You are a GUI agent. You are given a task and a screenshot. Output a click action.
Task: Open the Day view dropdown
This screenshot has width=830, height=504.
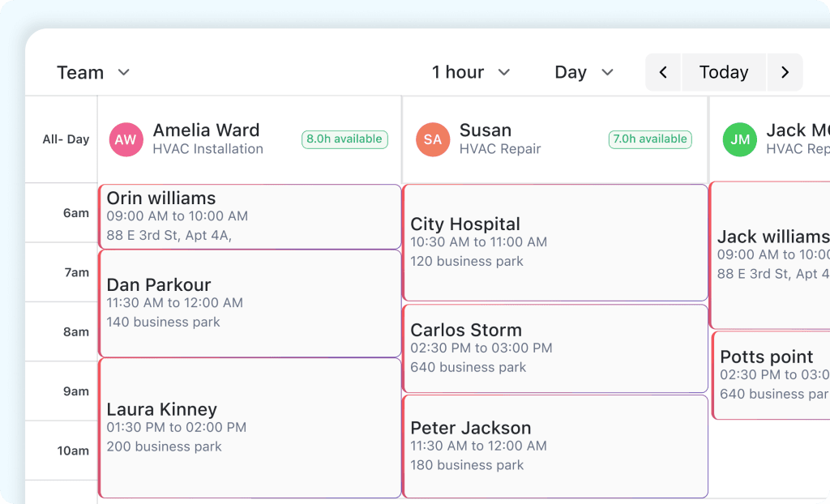583,72
